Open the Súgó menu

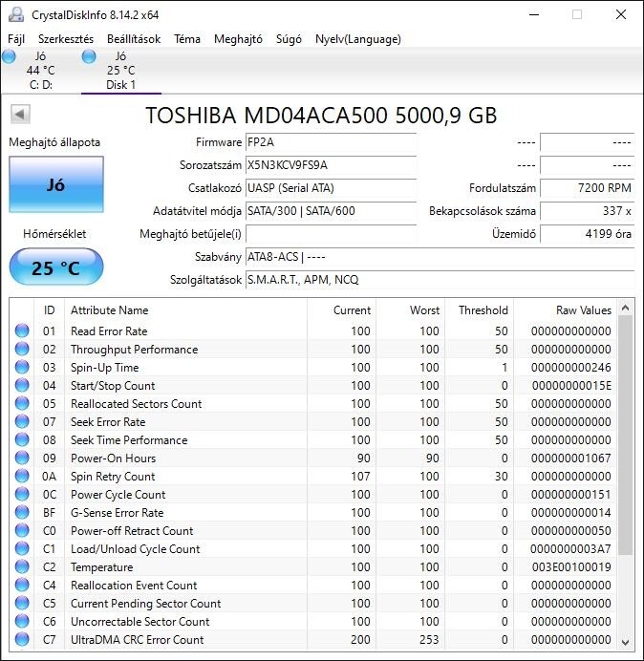(289, 39)
